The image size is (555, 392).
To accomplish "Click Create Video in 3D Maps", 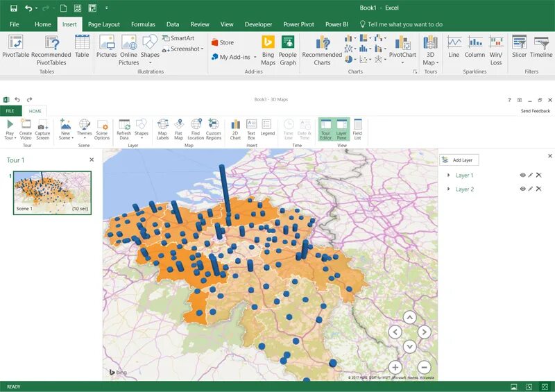I will click(26, 130).
